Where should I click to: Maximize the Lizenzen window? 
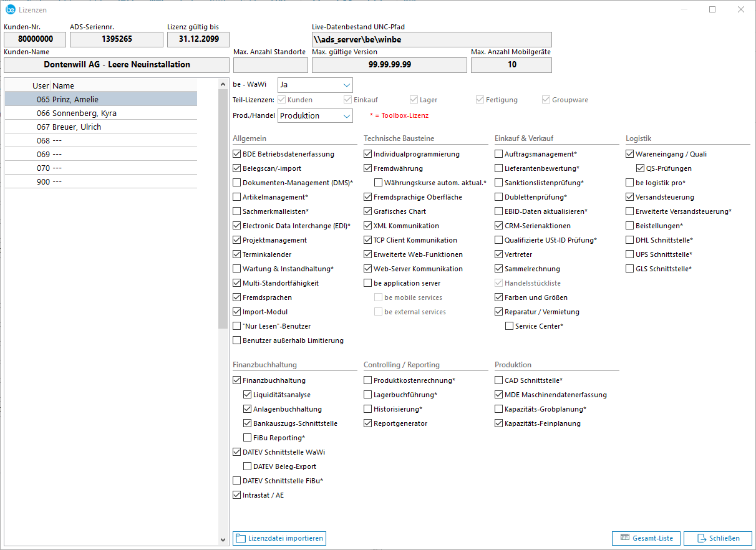coord(712,9)
